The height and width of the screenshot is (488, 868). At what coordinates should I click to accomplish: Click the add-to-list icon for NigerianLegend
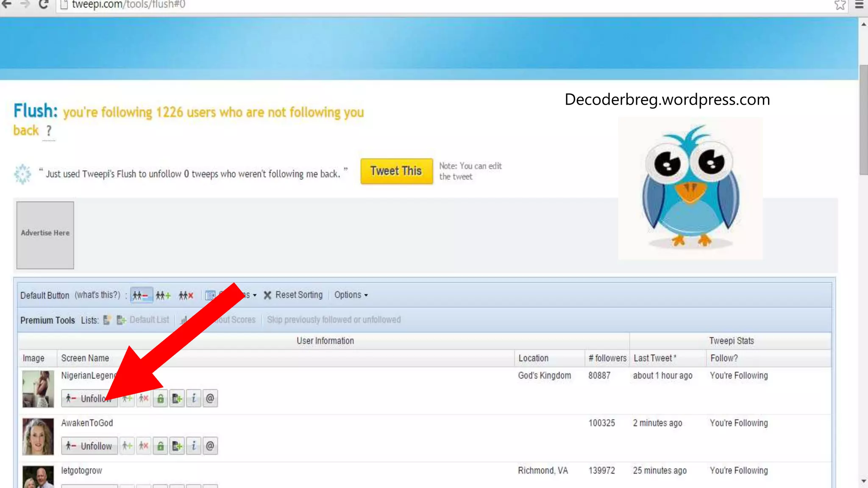[x=177, y=398]
